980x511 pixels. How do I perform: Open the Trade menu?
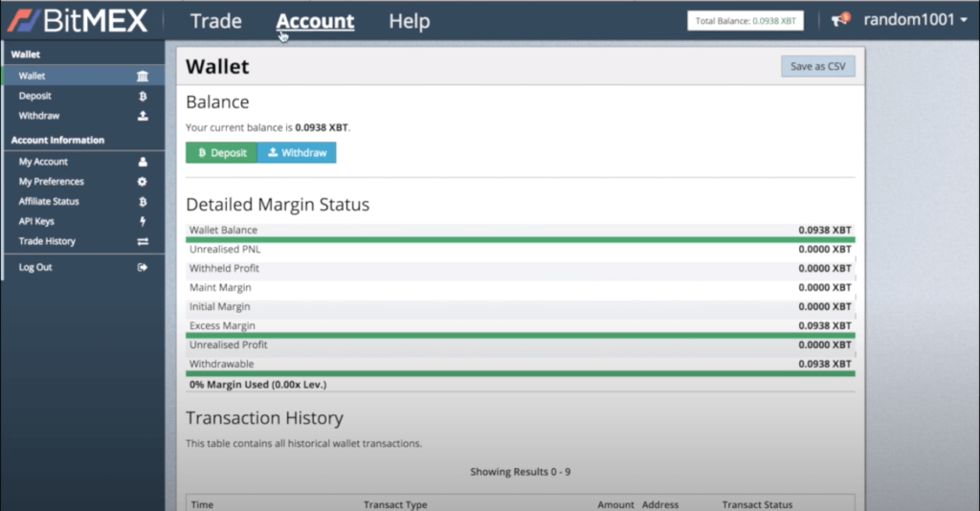(x=215, y=21)
